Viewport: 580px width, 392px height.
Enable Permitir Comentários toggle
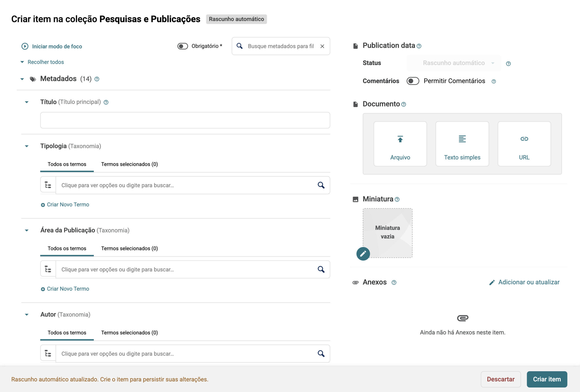[413, 81]
